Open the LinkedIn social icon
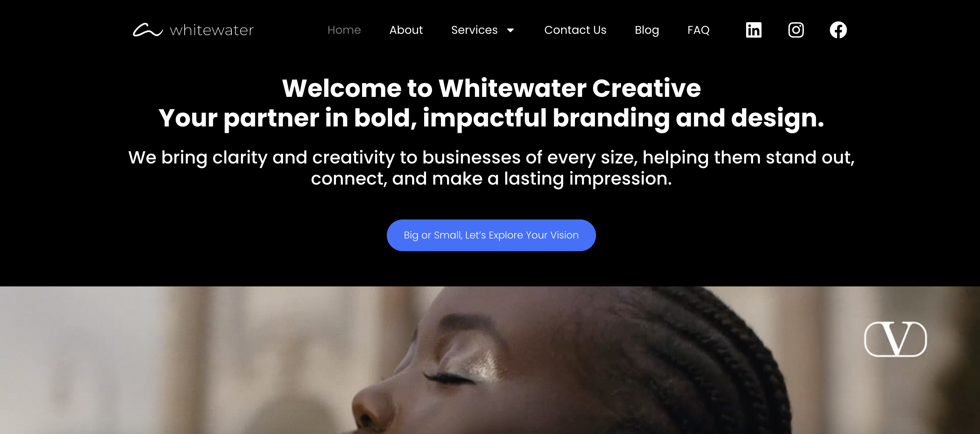980x434 pixels. click(753, 30)
